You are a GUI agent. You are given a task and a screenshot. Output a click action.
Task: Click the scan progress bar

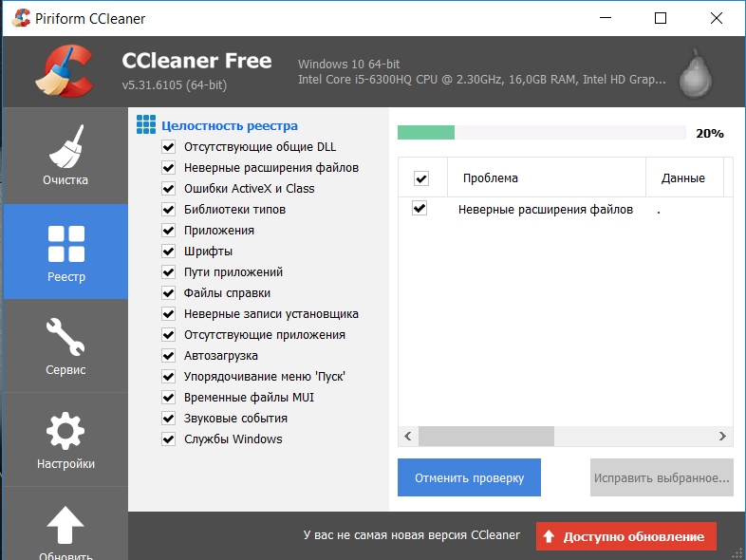pos(541,132)
